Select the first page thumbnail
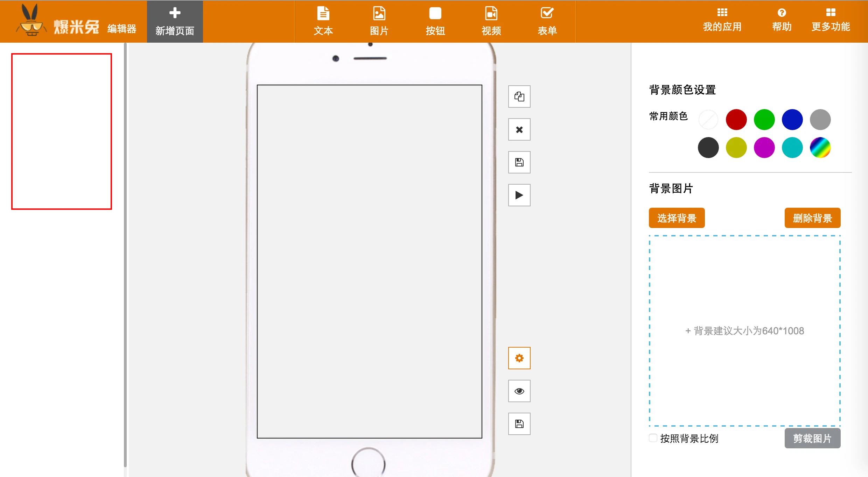This screenshot has width=868, height=477. coord(62,131)
